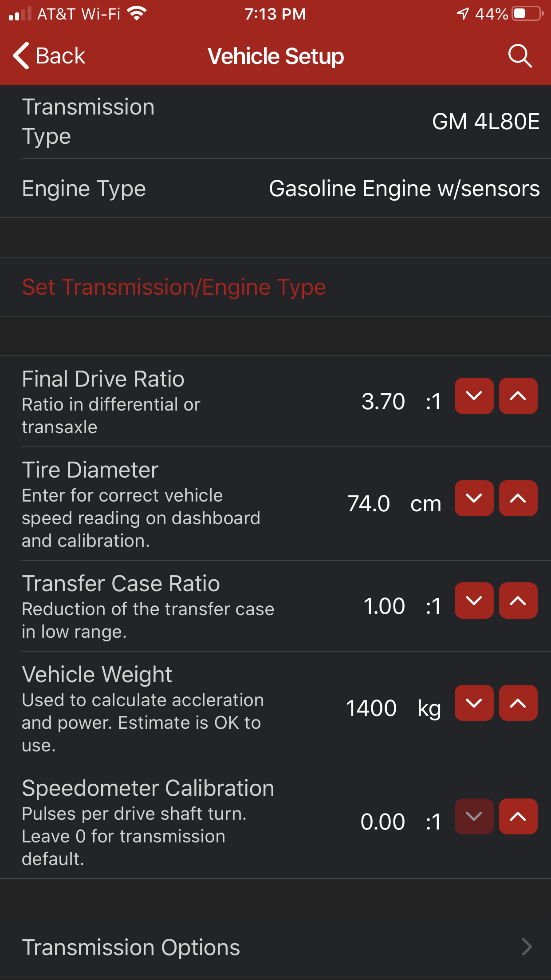Decrease the Tire Diameter value
551x980 pixels.
click(x=474, y=498)
